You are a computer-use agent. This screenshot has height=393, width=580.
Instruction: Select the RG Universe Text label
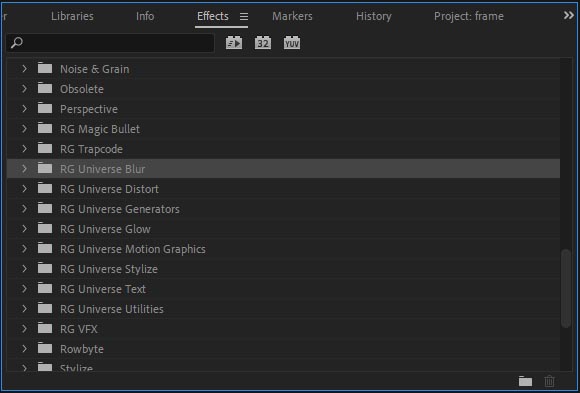point(103,289)
